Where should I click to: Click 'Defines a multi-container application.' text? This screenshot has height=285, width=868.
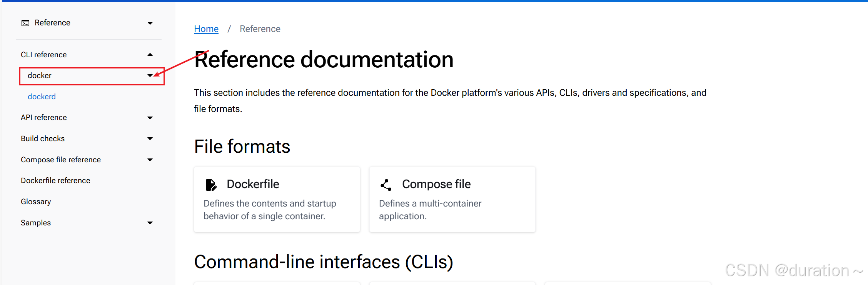click(x=430, y=210)
